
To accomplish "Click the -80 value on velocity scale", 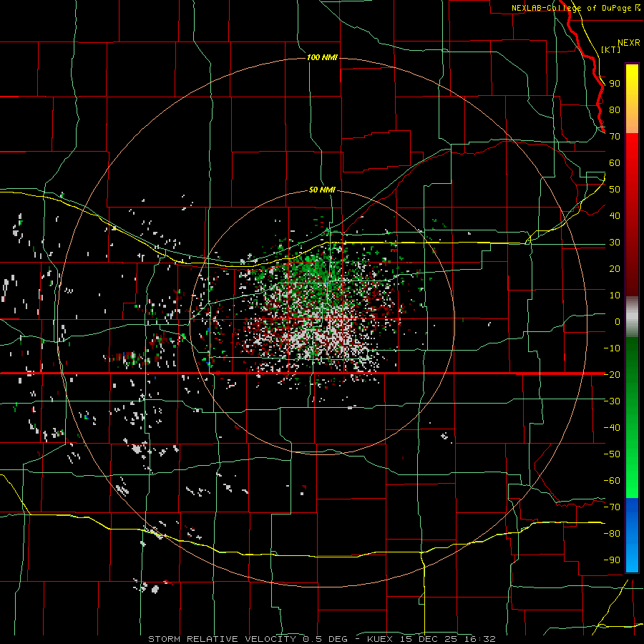I will [612, 534].
